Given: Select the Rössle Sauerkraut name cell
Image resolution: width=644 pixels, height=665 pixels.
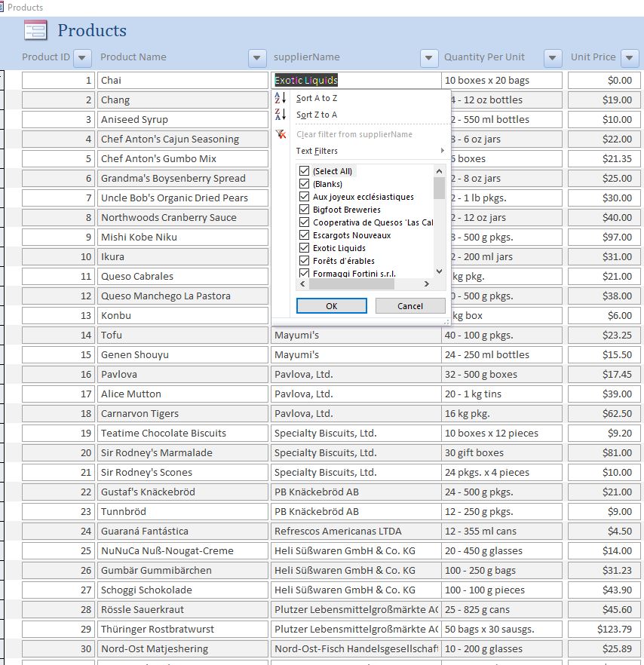Looking at the screenshot, I should click(182, 609).
